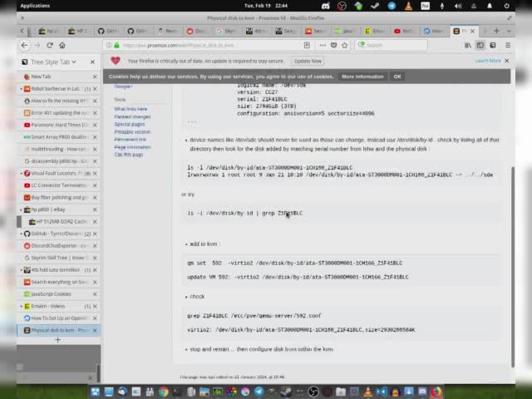
Task: Collapse the hp p800 eBay tab tree
Action: 21,209
